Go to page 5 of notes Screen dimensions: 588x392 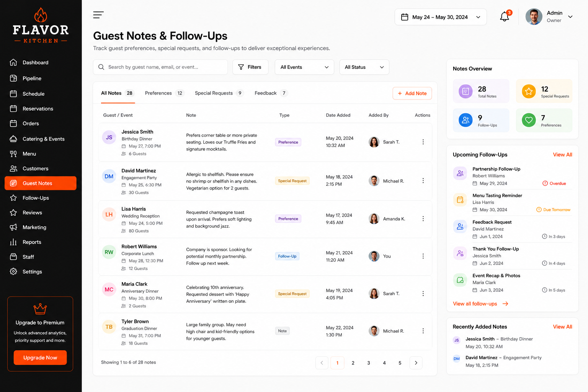(400, 363)
